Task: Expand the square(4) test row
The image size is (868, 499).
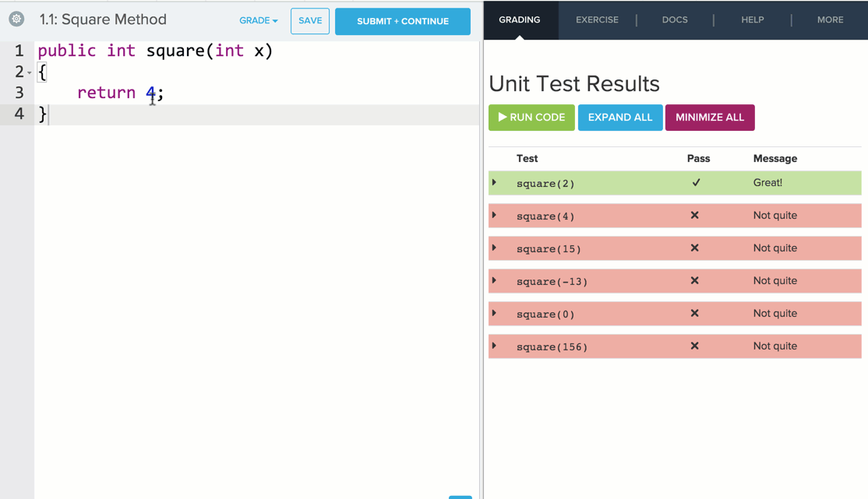Action: pos(495,216)
